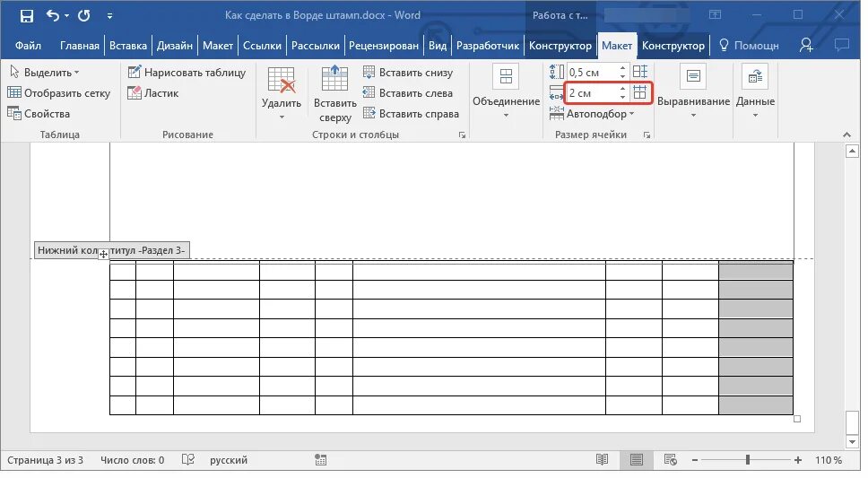Open Строки и столбцы dialog launcher
The image size is (868, 478).
click(462, 135)
